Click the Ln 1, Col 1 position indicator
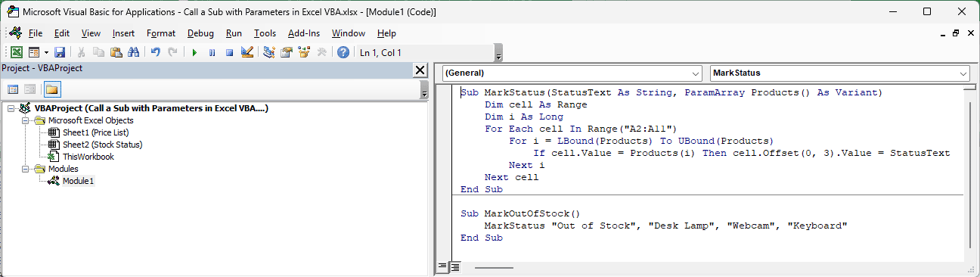The image size is (980, 277). [380, 52]
